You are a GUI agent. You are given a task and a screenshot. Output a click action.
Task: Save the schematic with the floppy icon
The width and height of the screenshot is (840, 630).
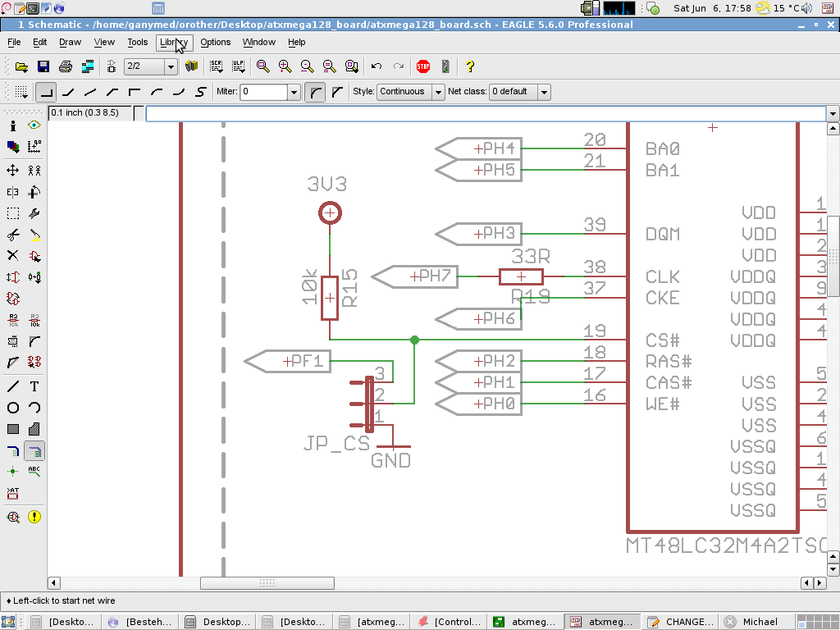43,66
